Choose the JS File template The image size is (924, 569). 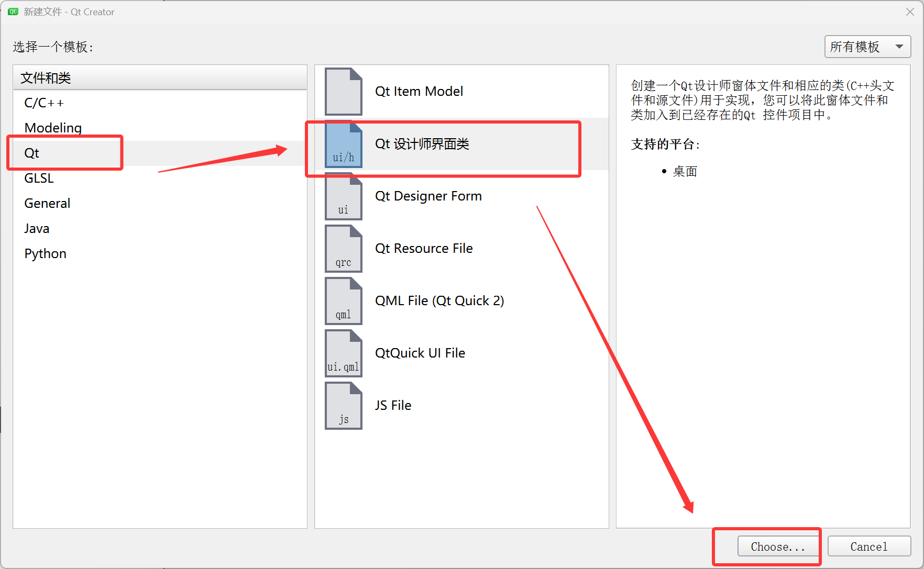point(461,406)
